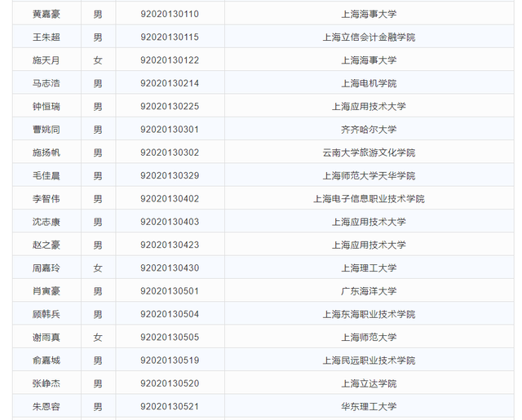The height and width of the screenshot is (420, 522).
Task: Click gender 男 in 朱恩容 row
Action: click(98, 407)
